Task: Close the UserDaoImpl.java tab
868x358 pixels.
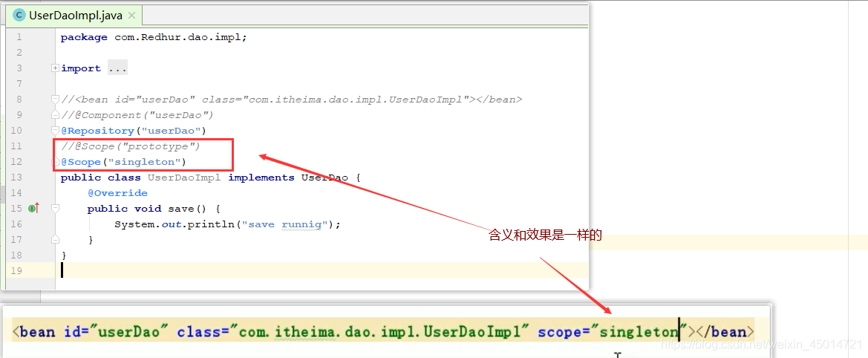Action: pyautogui.click(x=131, y=16)
